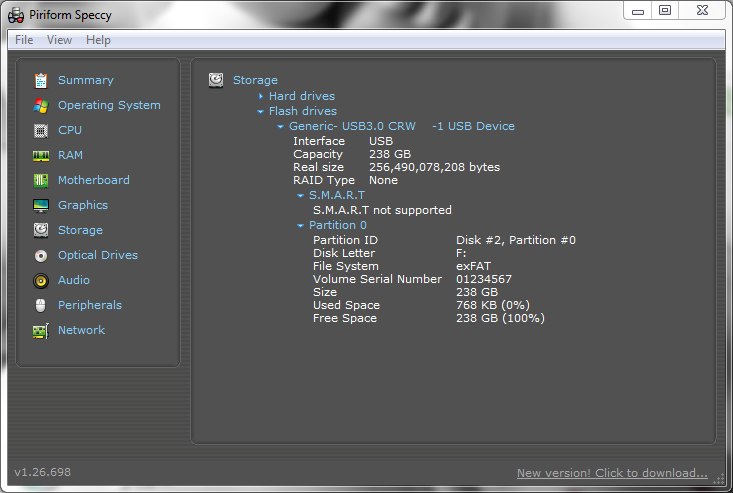This screenshot has width=733, height=493.
Task: Open the View menu
Action: (x=59, y=40)
